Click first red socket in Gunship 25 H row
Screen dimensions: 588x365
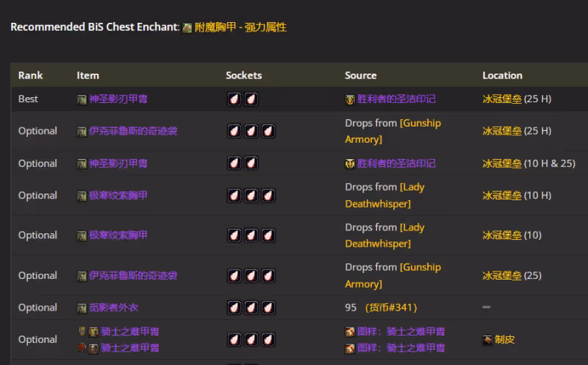[x=234, y=131]
